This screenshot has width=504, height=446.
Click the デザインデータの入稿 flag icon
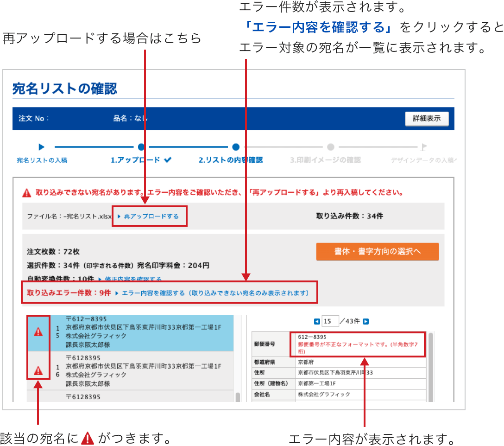[x=422, y=147]
